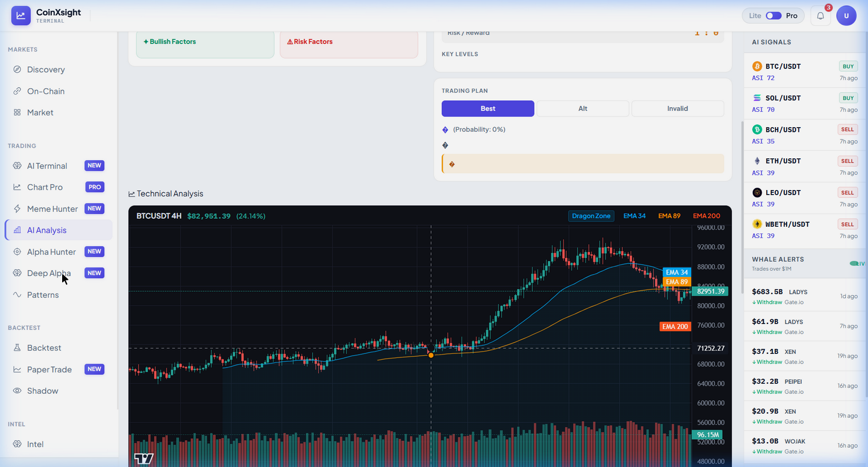Toggle the EMA 200 indicator
This screenshot has width=868, height=467.
pyautogui.click(x=706, y=216)
